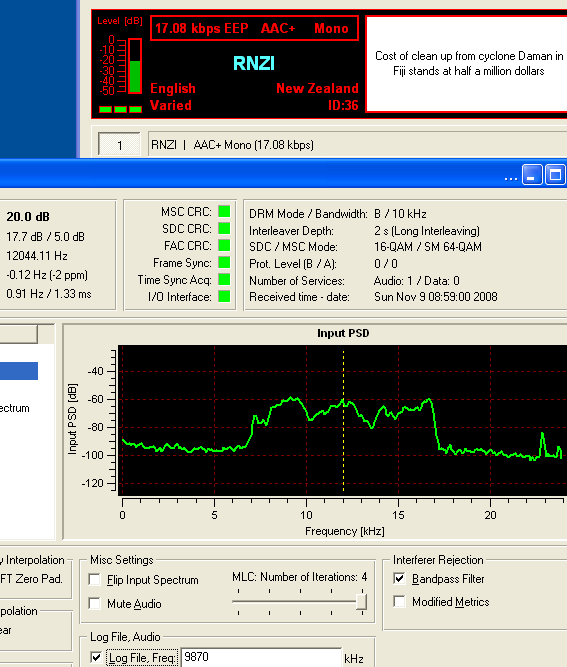Viewport: 567px width, 667px height.
Task: Select the RNZI AAC+ Mono service entry
Action: (232, 145)
